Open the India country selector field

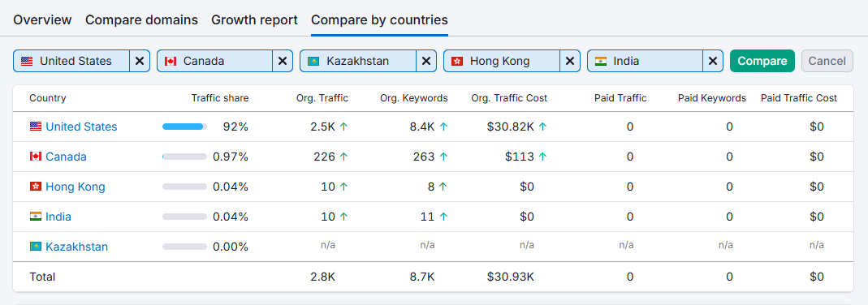(645, 61)
